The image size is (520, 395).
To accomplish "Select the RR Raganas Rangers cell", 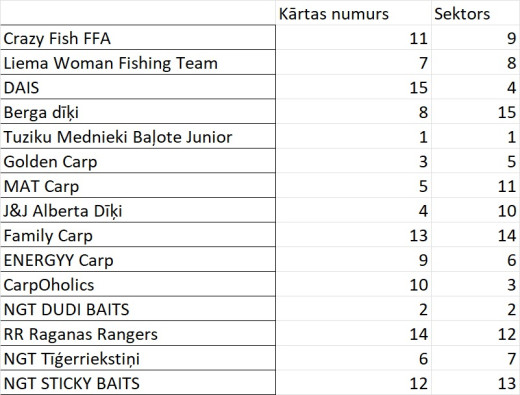I will pyautogui.click(x=138, y=334).
